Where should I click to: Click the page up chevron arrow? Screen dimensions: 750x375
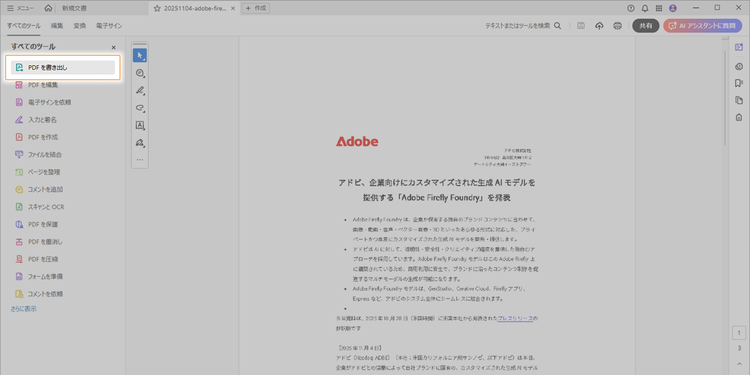[x=739, y=363]
